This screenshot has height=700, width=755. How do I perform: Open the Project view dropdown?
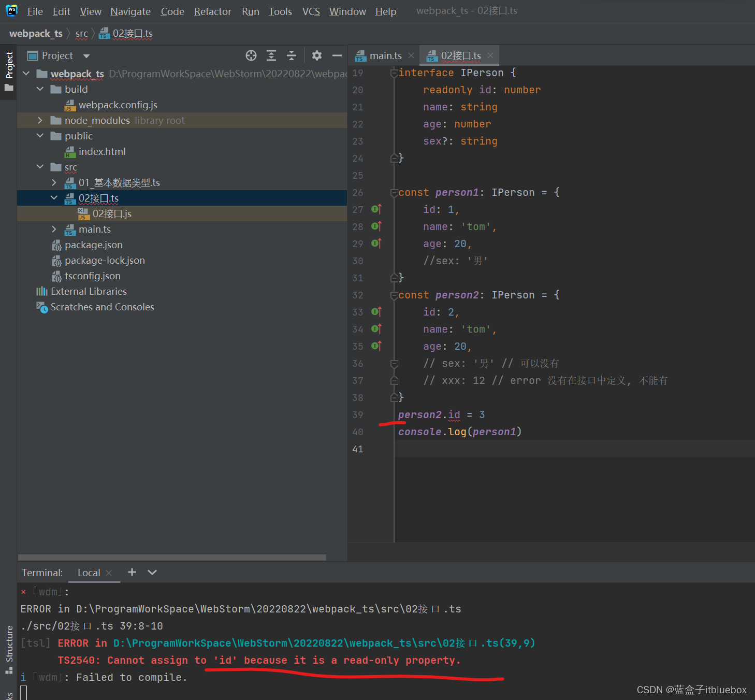(86, 56)
